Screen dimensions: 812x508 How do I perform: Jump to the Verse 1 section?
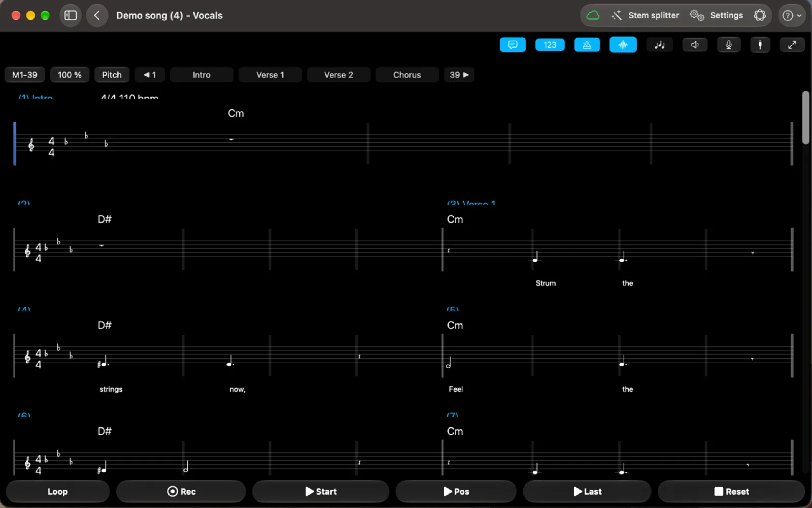270,75
